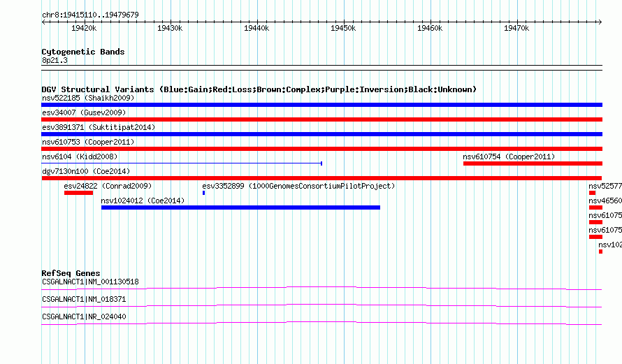Click the nsv6104 (Kidd2008) label
Screen dimensions: 622x364
click(x=80, y=156)
